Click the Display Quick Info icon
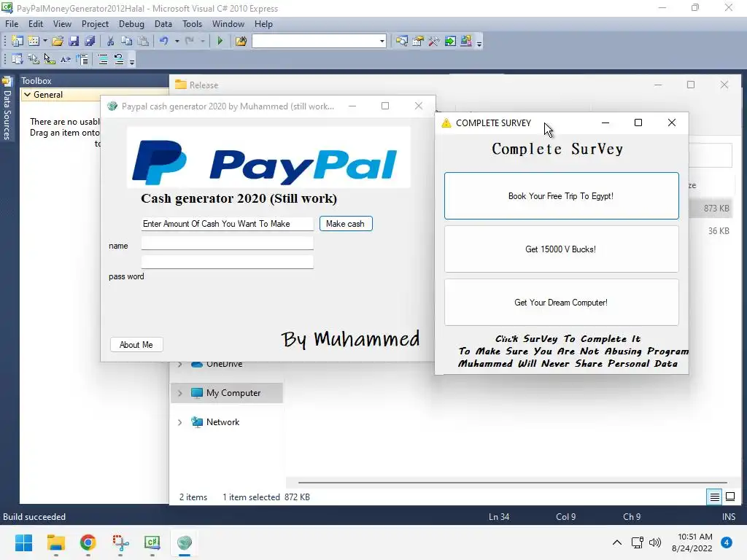The height and width of the screenshot is (560, 747). pyautogui.click(x=50, y=59)
